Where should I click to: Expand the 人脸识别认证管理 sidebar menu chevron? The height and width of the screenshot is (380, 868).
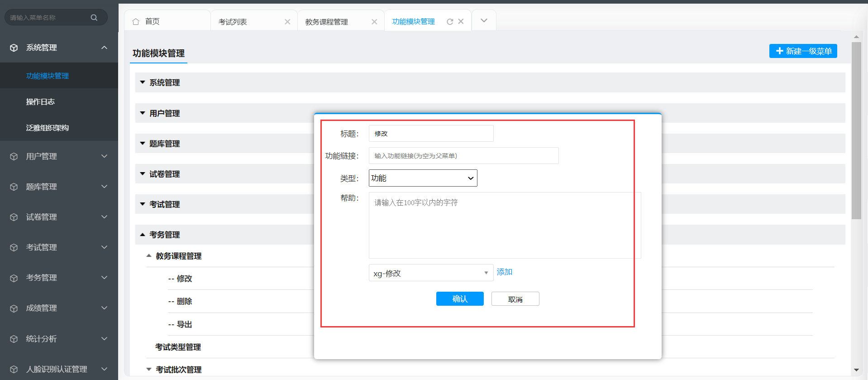(x=105, y=369)
